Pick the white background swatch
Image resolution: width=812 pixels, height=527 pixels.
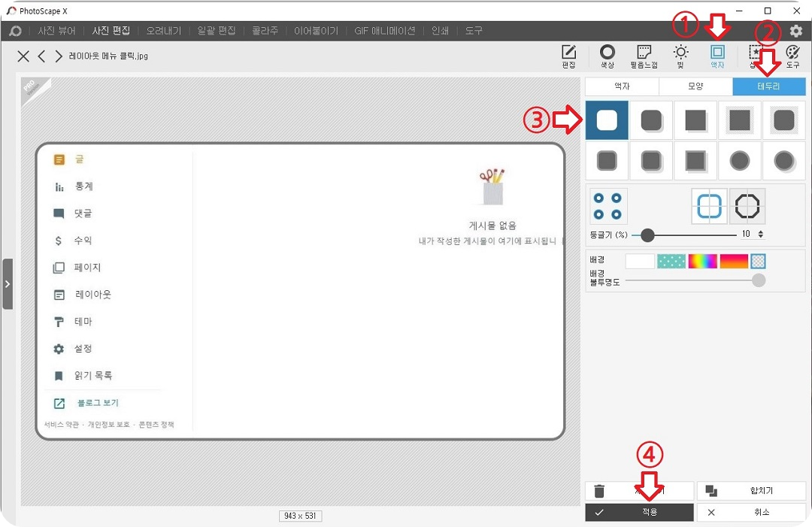(x=640, y=262)
